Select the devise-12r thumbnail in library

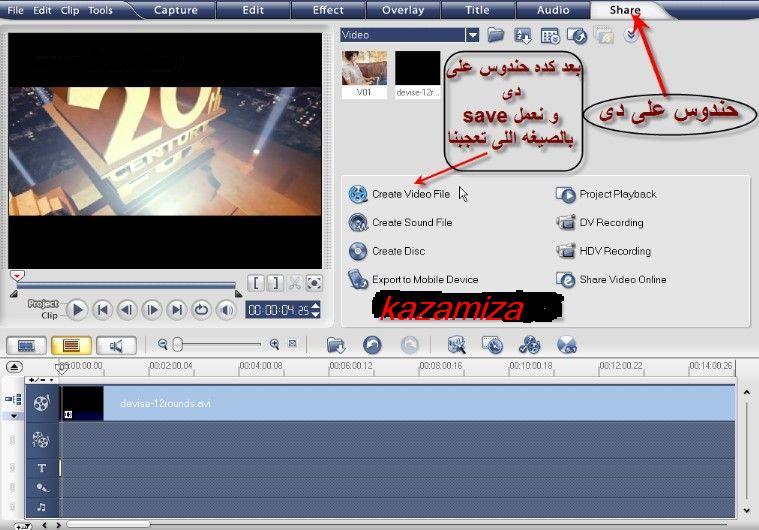pyautogui.click(x=418, y=74)
